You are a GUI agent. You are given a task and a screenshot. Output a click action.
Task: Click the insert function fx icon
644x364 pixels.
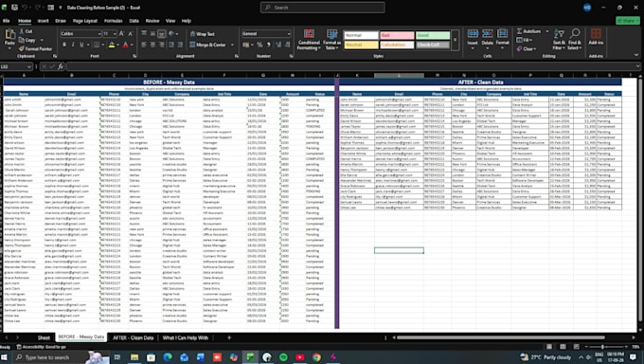pos(61,66)
